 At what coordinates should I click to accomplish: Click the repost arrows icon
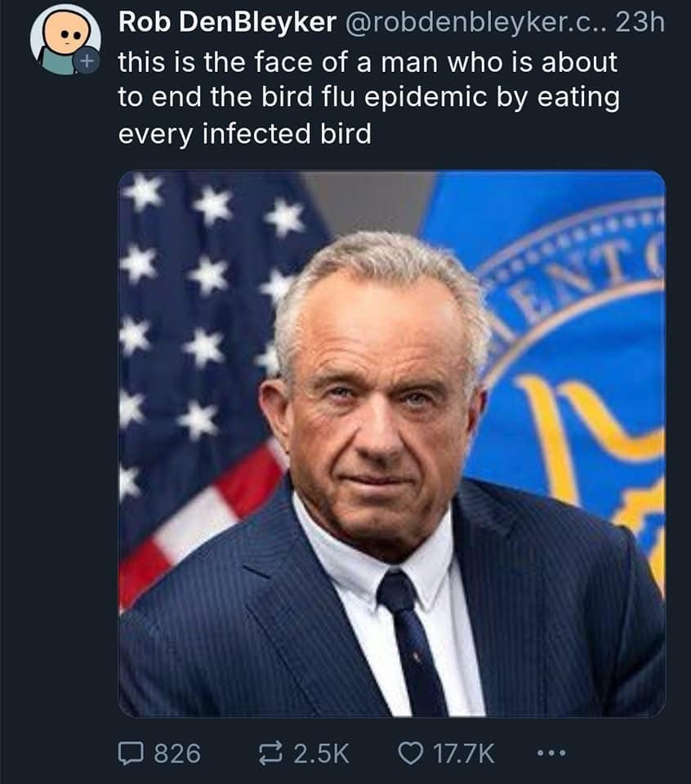271,753
